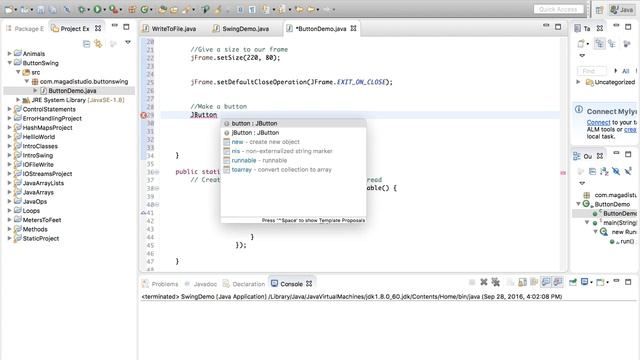
Task: Toggle Block Selection Mode icon
Action: click(240, 9)
